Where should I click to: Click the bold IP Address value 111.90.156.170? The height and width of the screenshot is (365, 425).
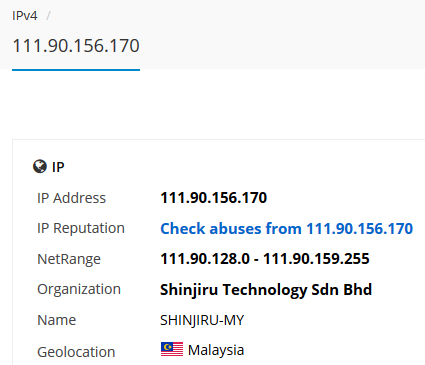(x=214, y=198)
